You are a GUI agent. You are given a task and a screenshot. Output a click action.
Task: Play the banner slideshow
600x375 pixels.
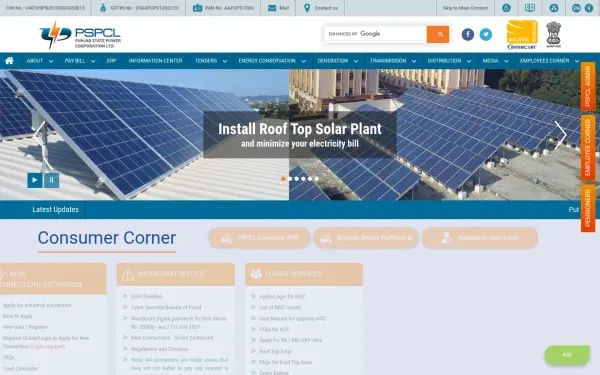[x=35, y=180]
